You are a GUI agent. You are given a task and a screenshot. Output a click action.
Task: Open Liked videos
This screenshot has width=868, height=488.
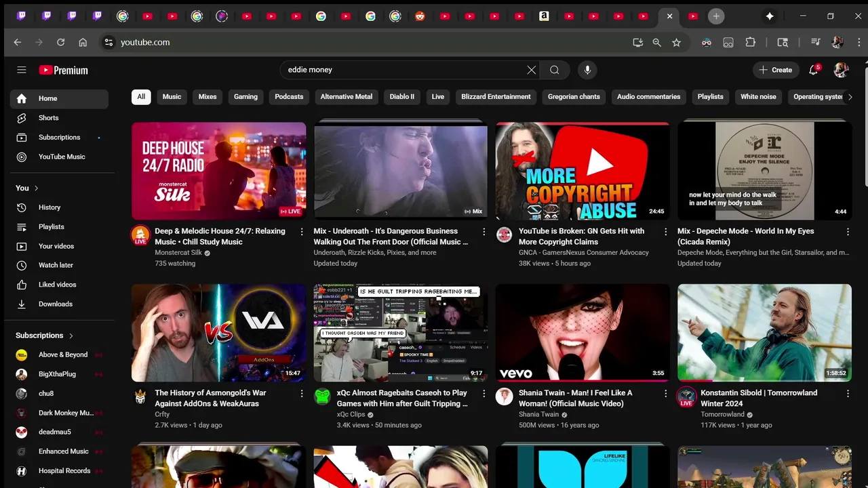pos(59,285)
